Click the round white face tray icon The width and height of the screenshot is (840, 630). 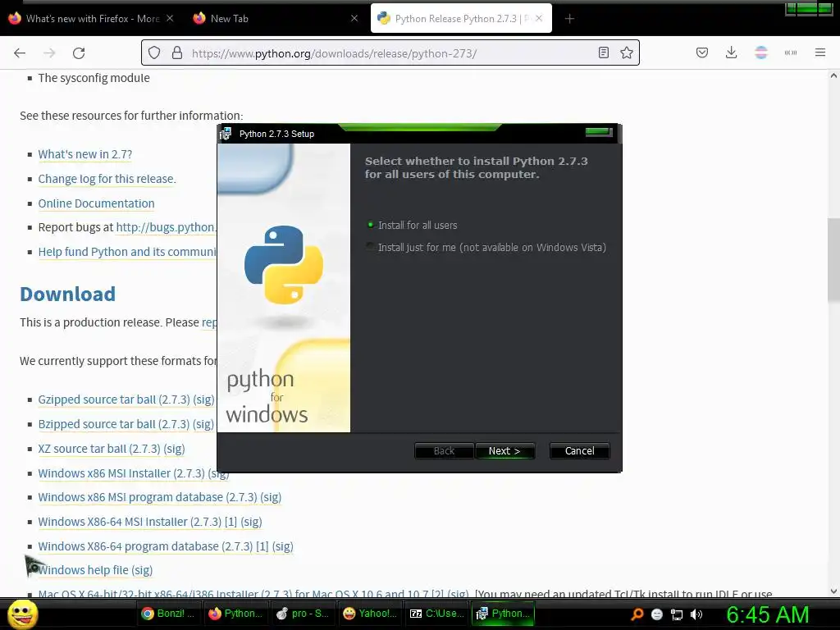(657, 614)
